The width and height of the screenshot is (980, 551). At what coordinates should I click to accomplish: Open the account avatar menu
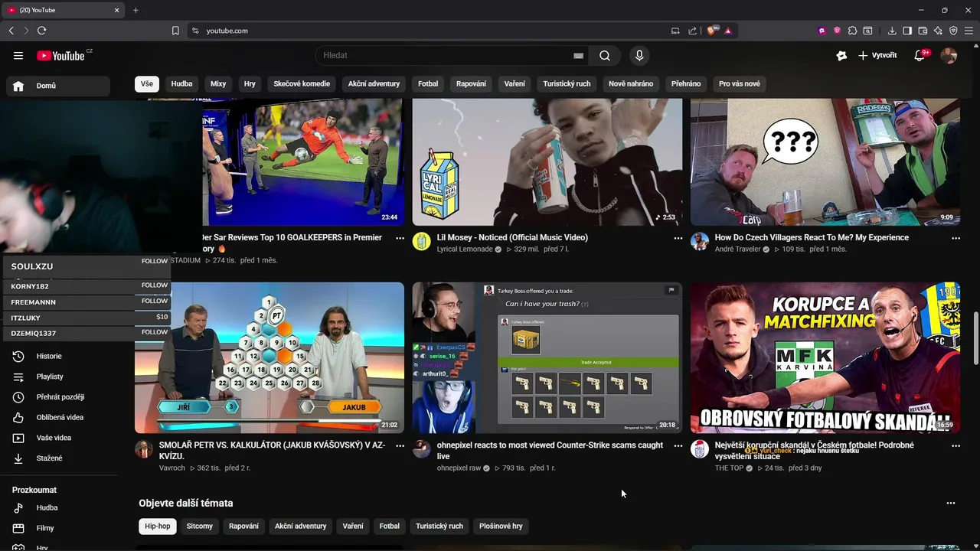click(x=949, y=55)
